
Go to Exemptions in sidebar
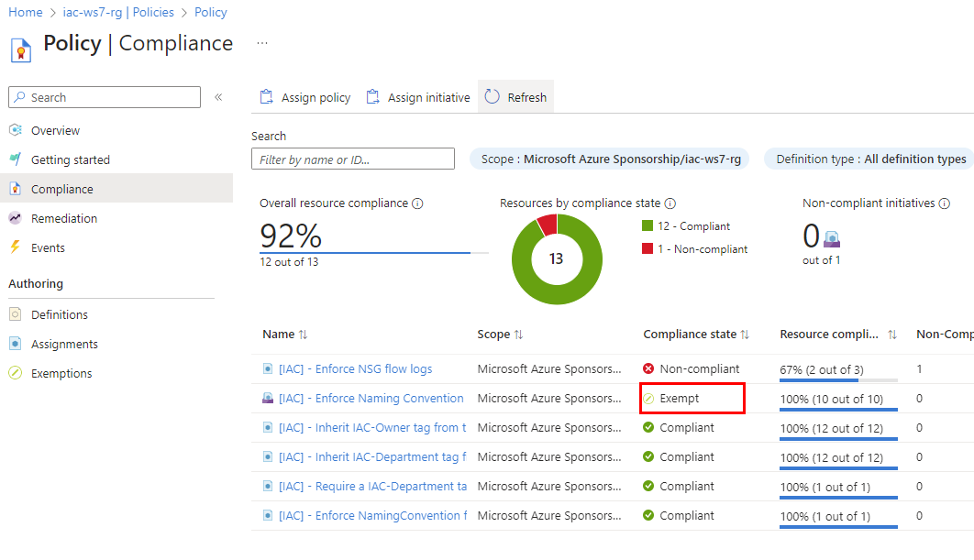pos(61,373)
